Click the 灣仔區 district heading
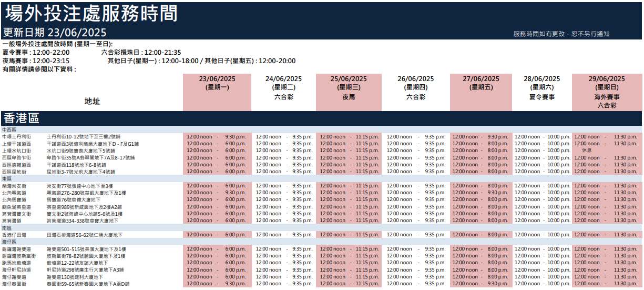Image resolution: width=644 pixels, height=290 pixels. tap(9, 242)
